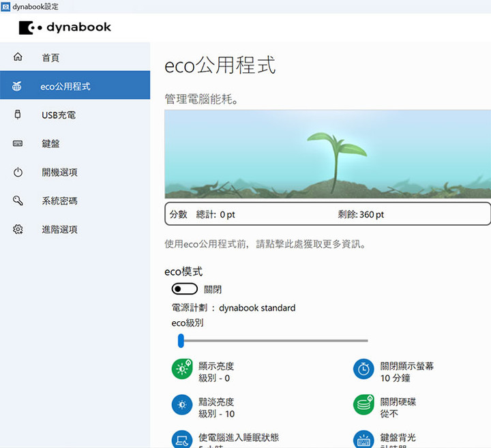The image size is (491, 448).
Task: Click the 黯淡亮度 級別 - 10 label
Action: (x=216, y=408)
